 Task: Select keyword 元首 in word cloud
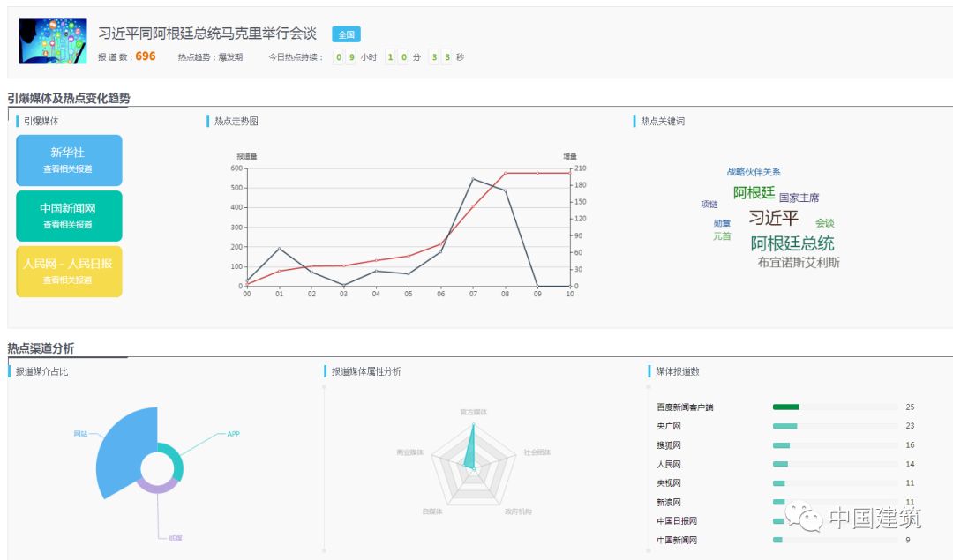pyautogui.click(x=722, y=236)
